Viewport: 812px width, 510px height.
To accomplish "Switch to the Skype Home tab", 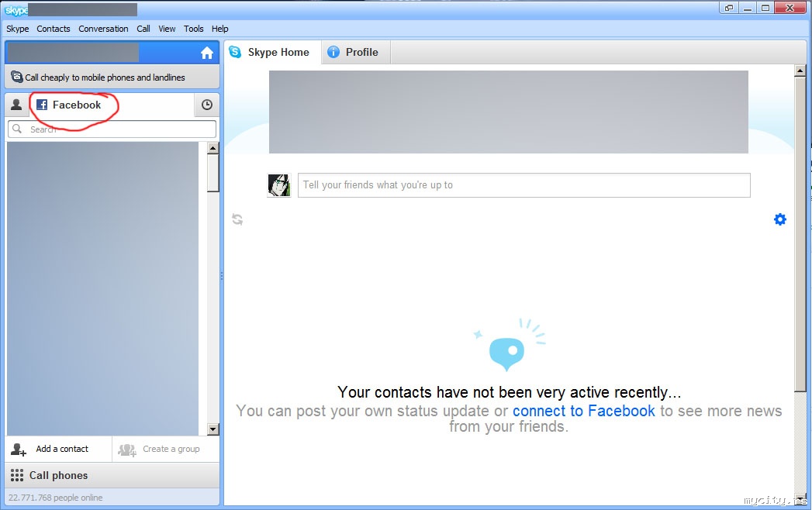I will [x=272, y=52].
